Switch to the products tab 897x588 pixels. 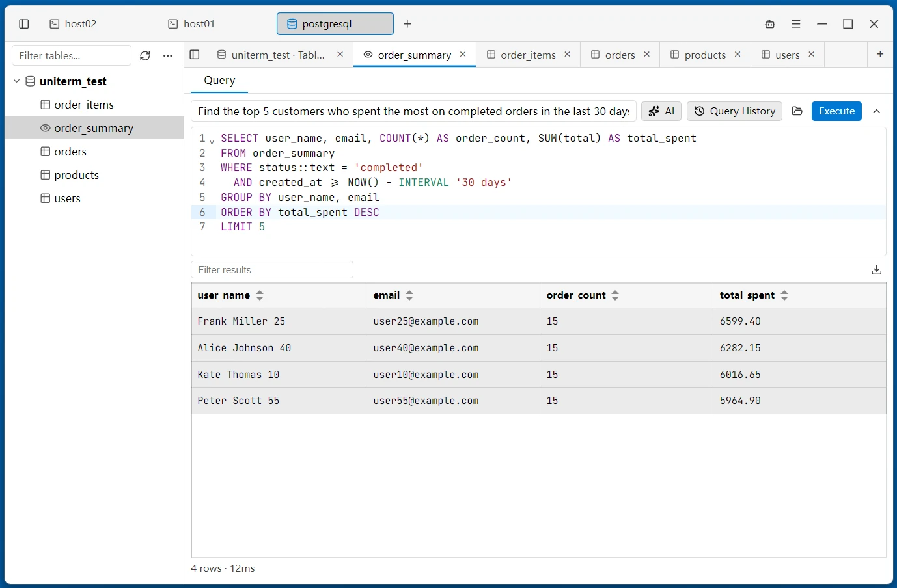(706, 55)
